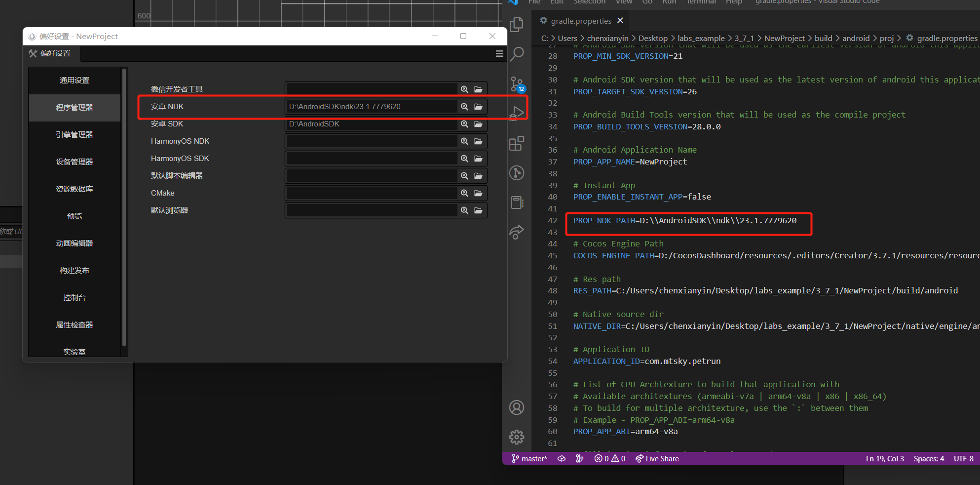
Task: Click NewProject in the breadcrumb path
Action: [x=785, y=39]
